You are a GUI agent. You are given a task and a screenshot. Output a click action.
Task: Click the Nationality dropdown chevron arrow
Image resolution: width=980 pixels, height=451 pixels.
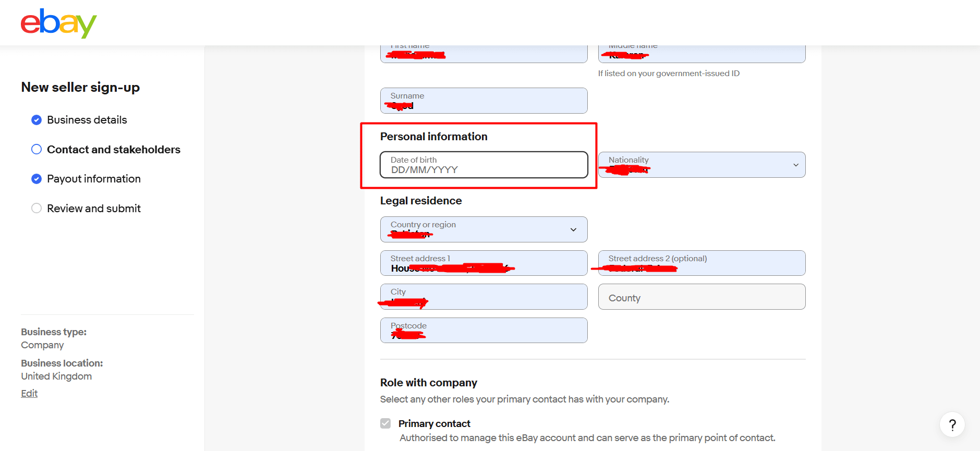(796, 165)
